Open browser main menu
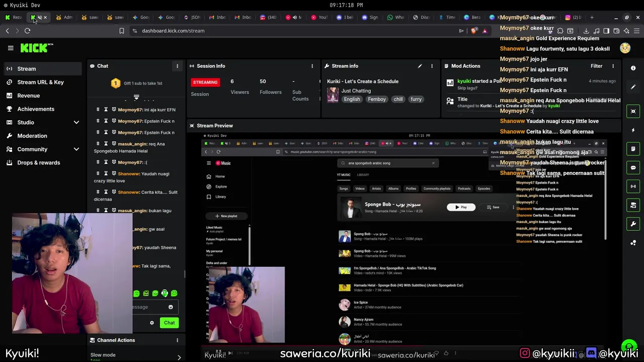 click(x=636, y=31)
